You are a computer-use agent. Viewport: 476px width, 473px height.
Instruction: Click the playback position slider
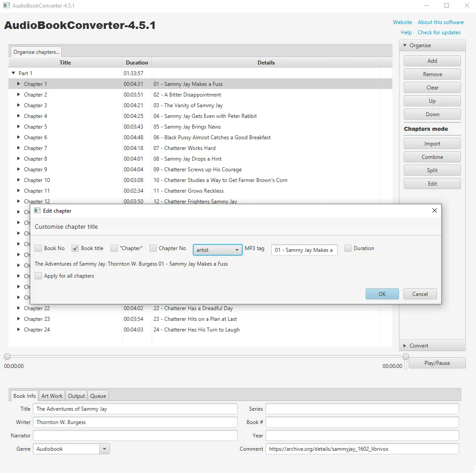tap(7, 356)
